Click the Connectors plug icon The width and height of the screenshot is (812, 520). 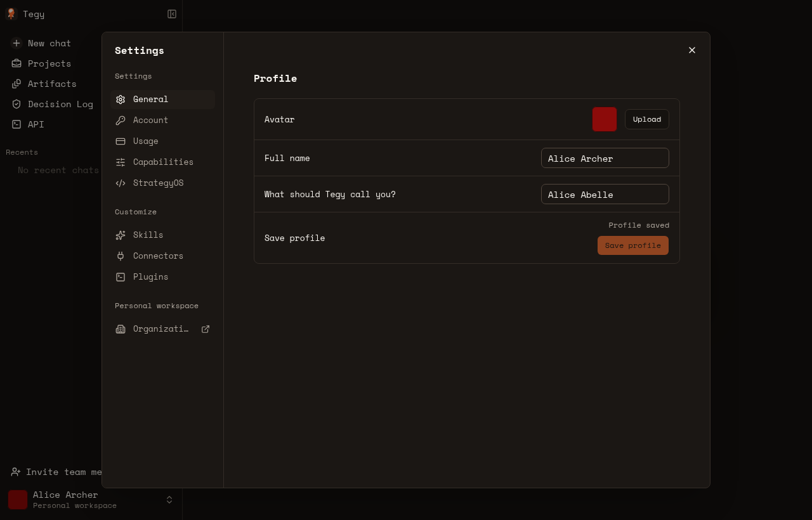point(121,256)
